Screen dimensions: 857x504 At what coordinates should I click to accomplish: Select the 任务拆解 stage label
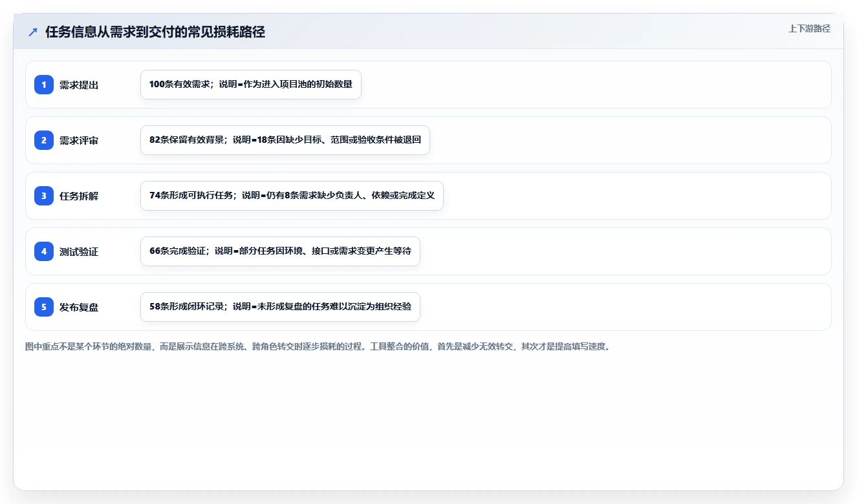pyautogui.click(x=79, y=196)
